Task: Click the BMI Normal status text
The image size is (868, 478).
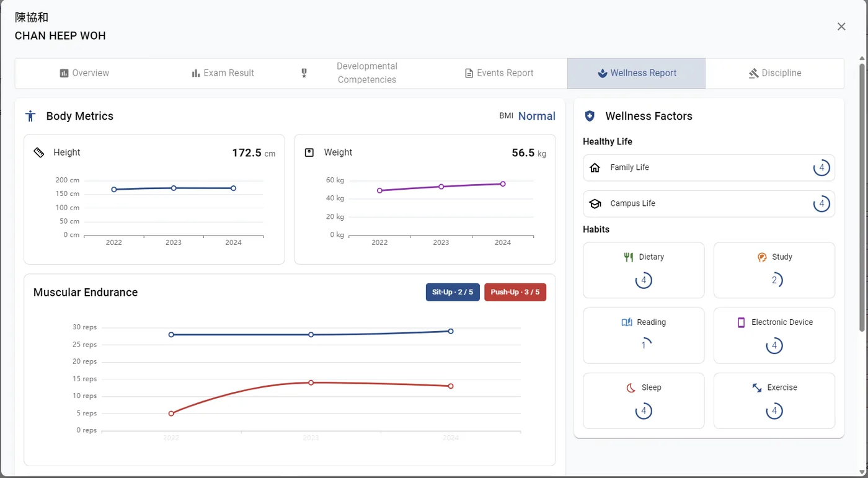Action: point(537,116)
